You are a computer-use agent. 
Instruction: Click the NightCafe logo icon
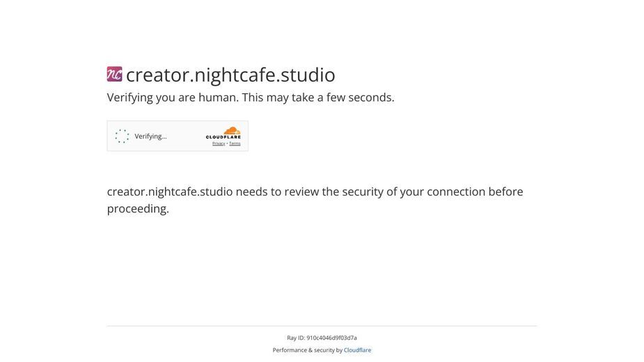pos(115,74)
